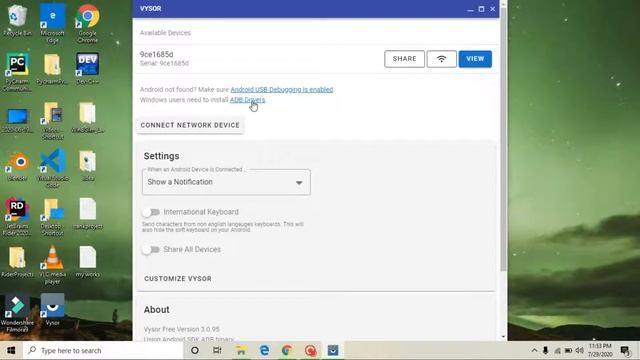Open the Android USB Debugging is enabled link
This screenshot has height=360, width=640.
(x=282, y=89)
